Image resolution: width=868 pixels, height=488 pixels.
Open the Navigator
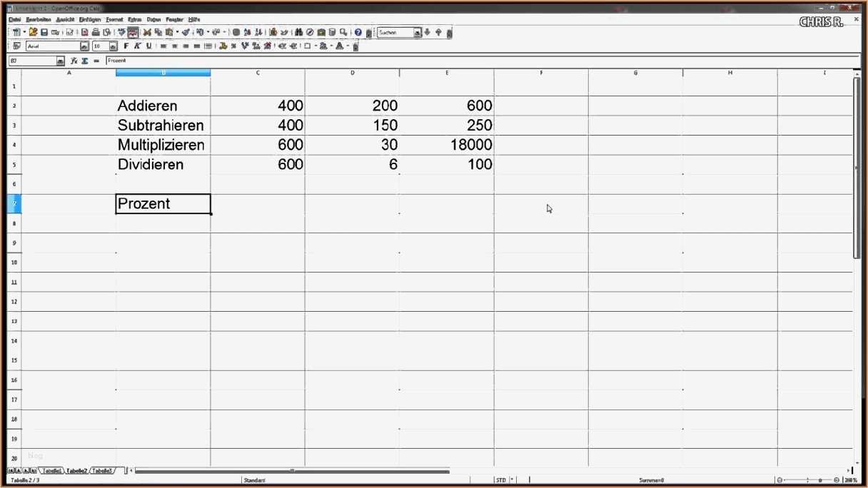click(x=310, y=32)
